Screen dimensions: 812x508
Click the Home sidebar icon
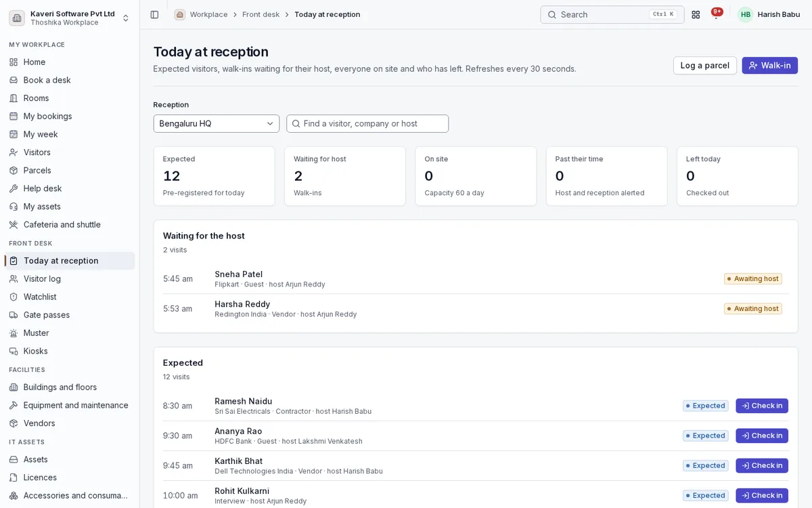tap(14, 62)
